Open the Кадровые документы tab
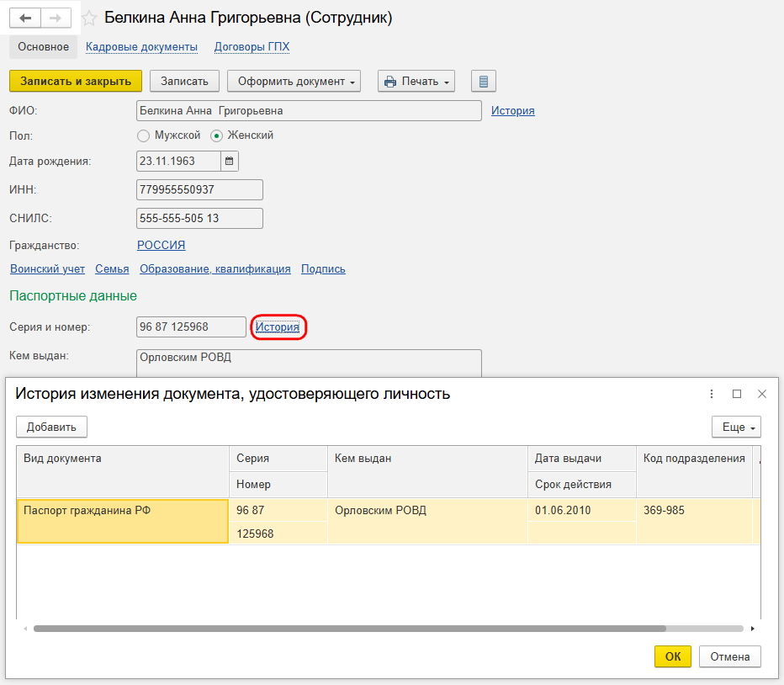784x685 pixels. click(141, 47)
